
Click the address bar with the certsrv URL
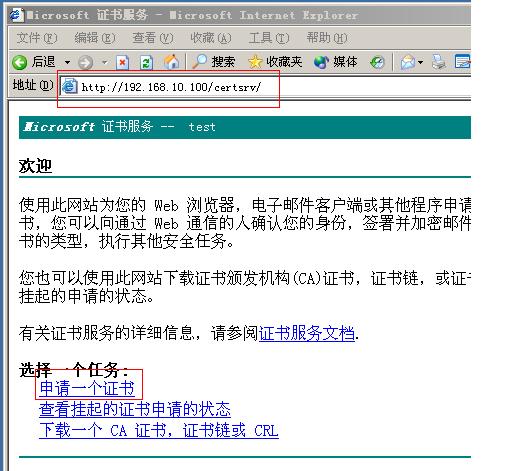point(265,87)
